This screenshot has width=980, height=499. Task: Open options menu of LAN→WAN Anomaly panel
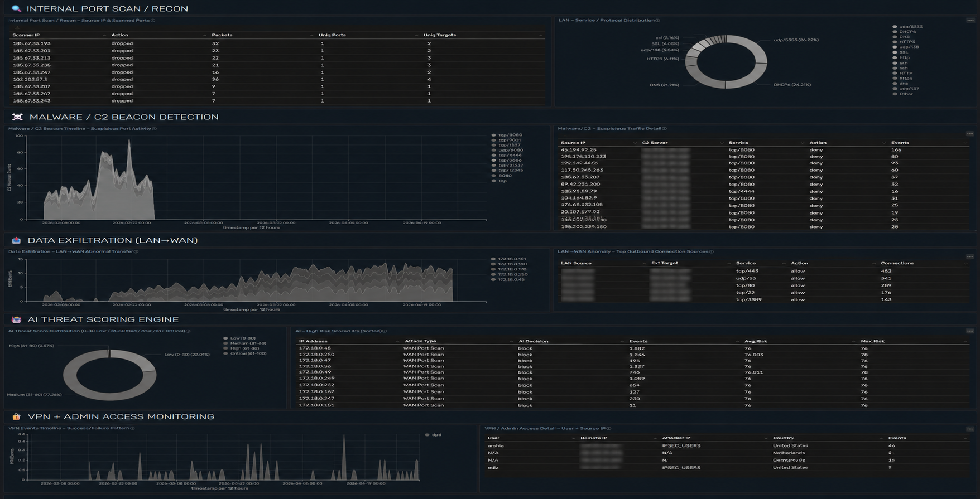(970, 257)
